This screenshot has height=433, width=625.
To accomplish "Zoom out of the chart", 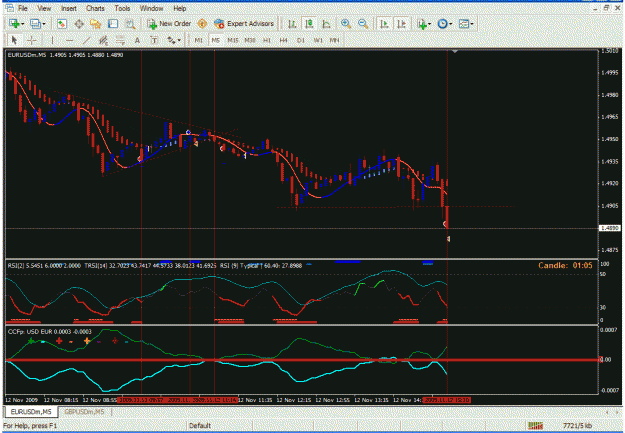I will (x=363, y=24).
